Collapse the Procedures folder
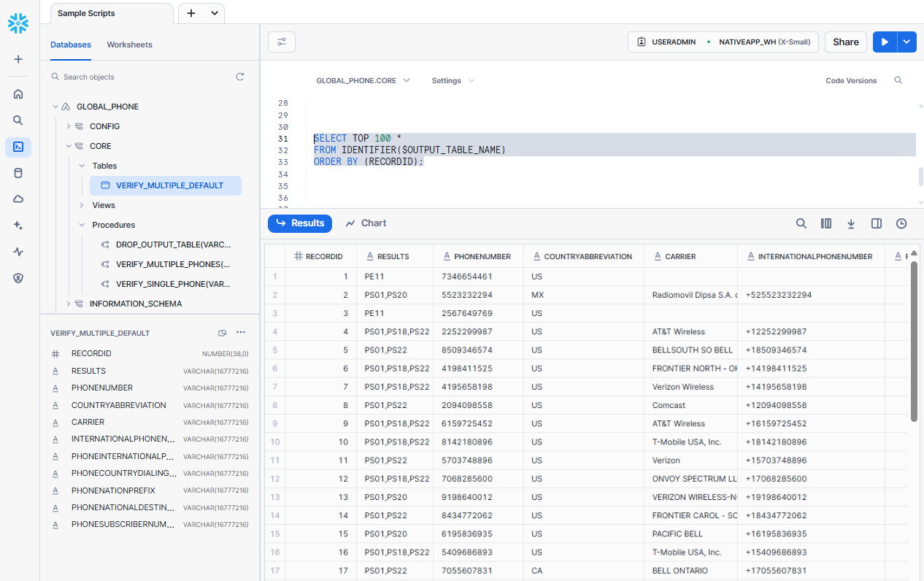The image size is (924, 581). [82, 225]
